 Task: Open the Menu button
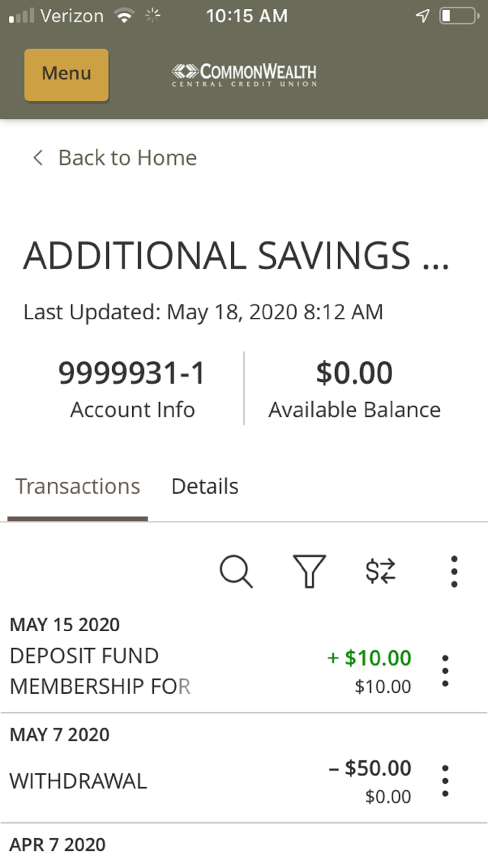point(66,75)
